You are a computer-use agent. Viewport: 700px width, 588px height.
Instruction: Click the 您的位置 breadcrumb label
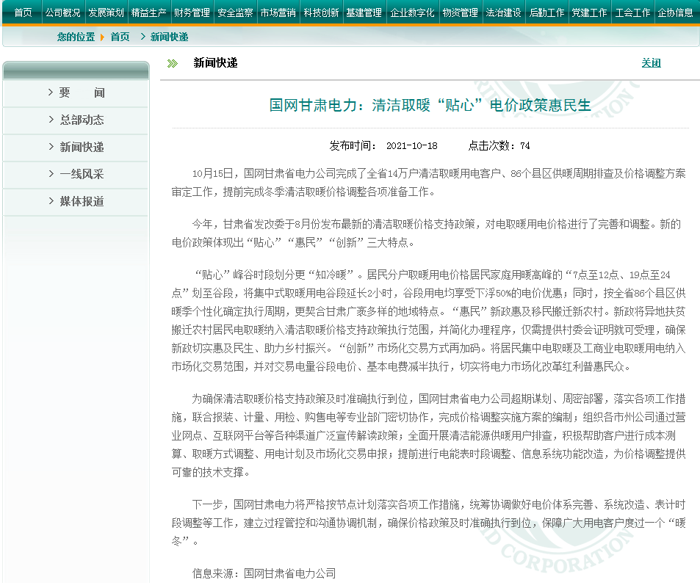tap(76, 37)
